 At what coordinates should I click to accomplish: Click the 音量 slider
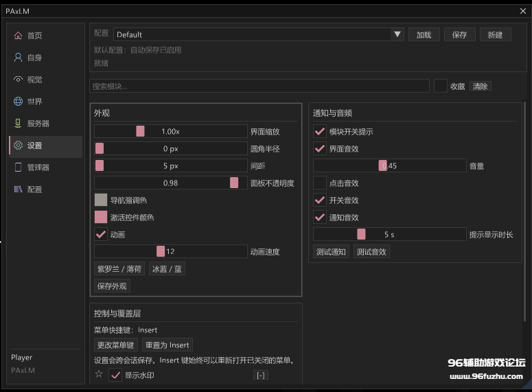389,165
